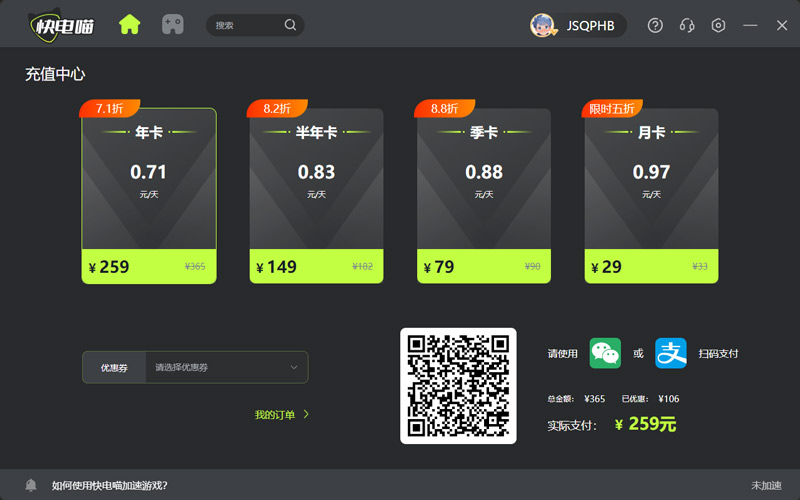Select the 年卡 annual plan card
The image size is (800, 500).
(149, 195)
